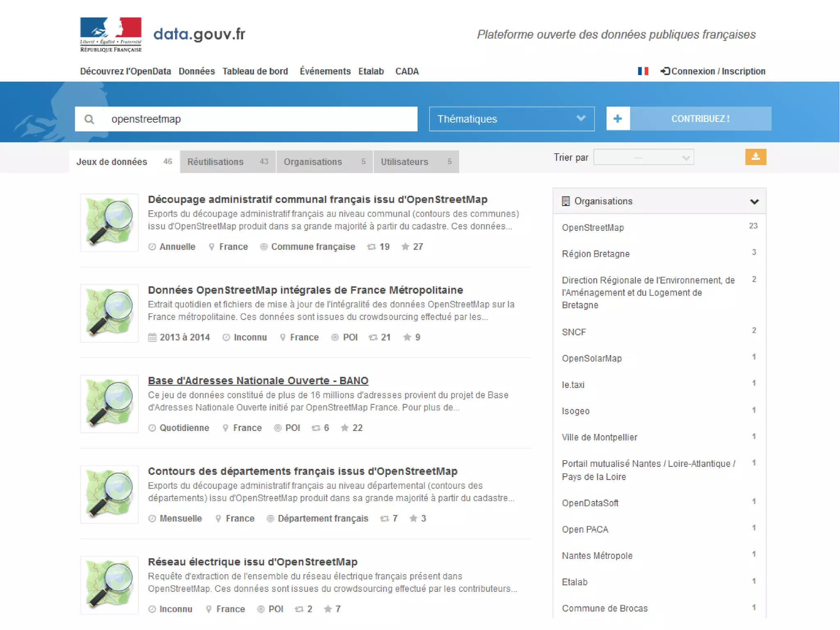Click the reuse icon on Découpage administratif
Image resolution: width=840 pixels, height=630 pixels.
[x=371, y=247]
